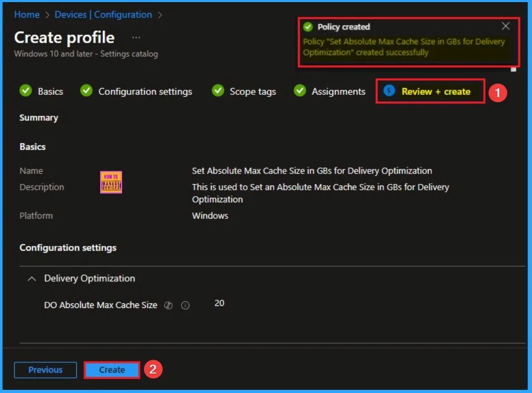This screenshot has width=532, height=393.
Task: Click the Create button
Action: (x=112, y=370)
